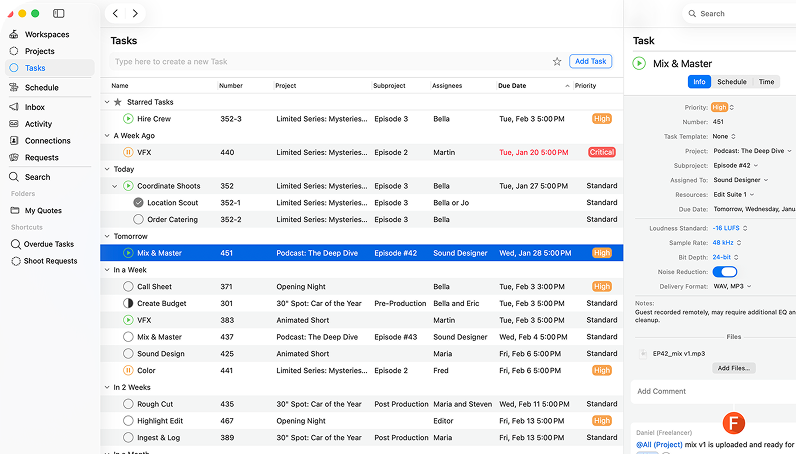Screen dimensions: 796x454
Task: Click the Add Files... button
Action: tap(734, 368)
